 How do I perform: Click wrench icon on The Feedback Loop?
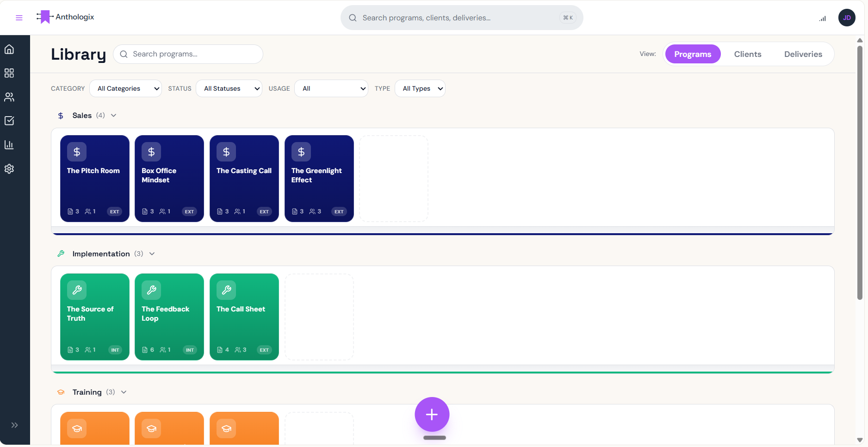(151, 290)
